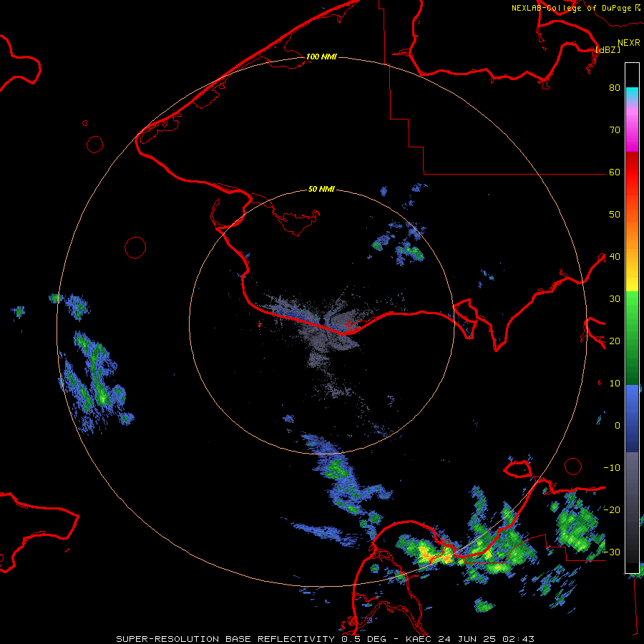644x644 pixels.
Task: Click the 30 value on dBZ scale
Action: [x=615, y=298]
